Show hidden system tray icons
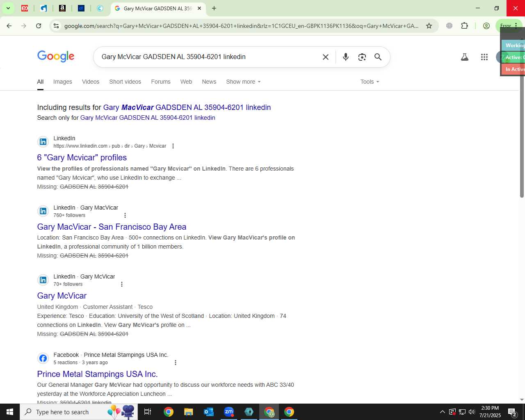The width and height of the screenshot is (525, 420). tap(442, 412)
